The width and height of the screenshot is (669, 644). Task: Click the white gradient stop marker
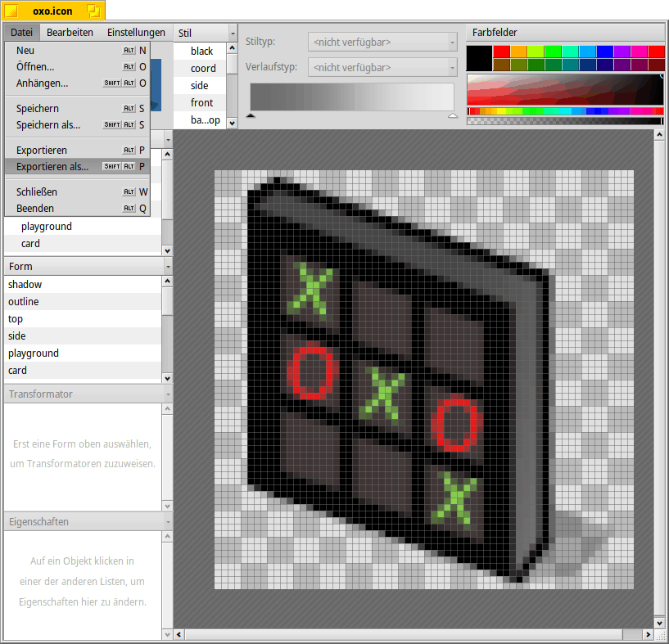tap(453, 116)
